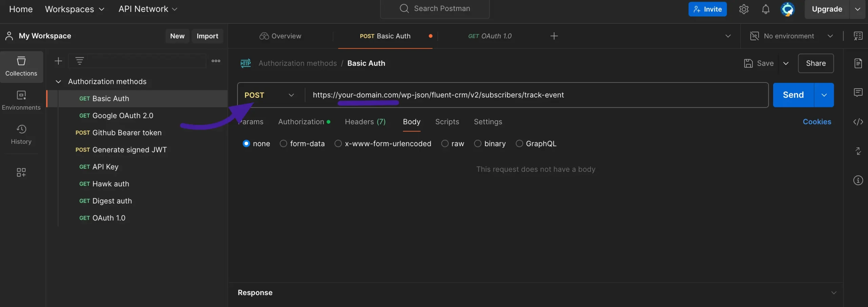Viewport: 868px width, 307px height.
Task: Click the search magnifier icon
Action: coord(404,8)
